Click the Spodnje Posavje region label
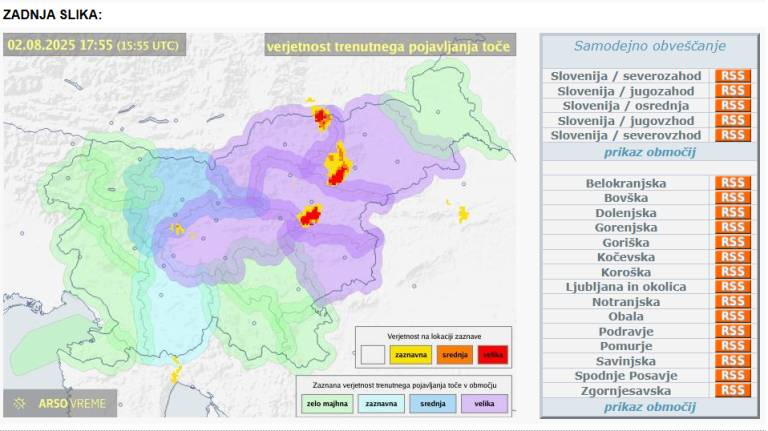The image size is (768, 431). pyautogui.click(x=627, y=376)
